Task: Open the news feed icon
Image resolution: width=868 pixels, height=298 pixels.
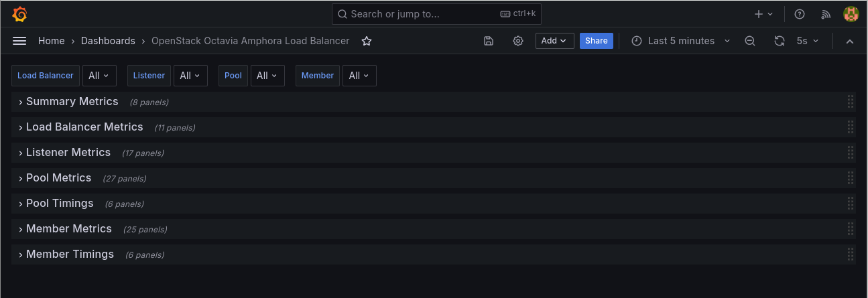Action: click(826, 14)
